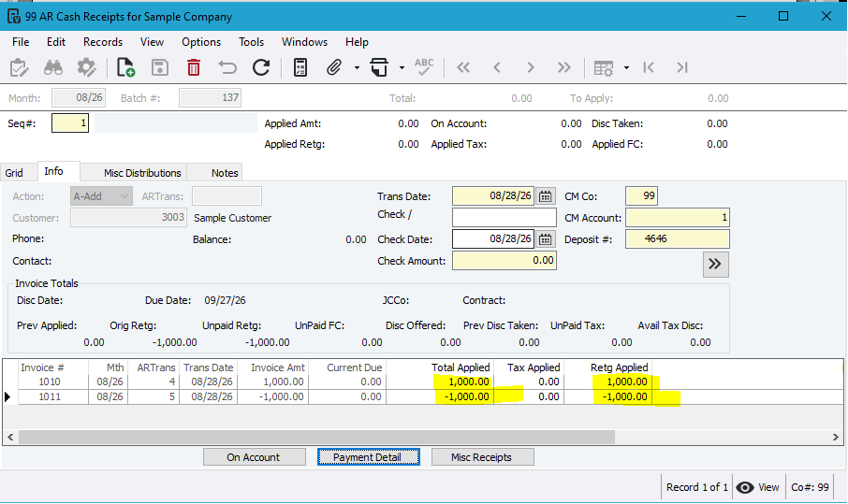Click the Check Amount field
This screenshot has width=848, height=504.
[x=504, y=260]
